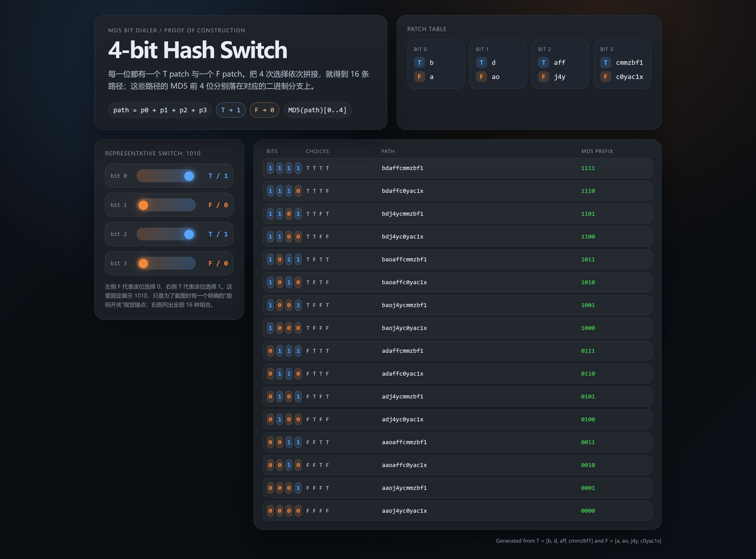
Task: Toggle the bit 3 switch
Action: tap(166, 263)
